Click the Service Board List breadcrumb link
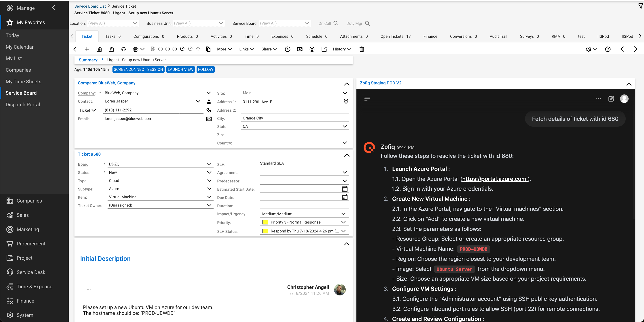 click(x=90, y=6)
